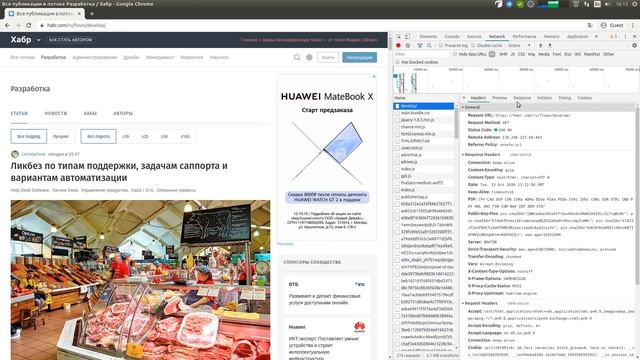Click the request list vertical scrollbar
Screen dimensions: 640x360
tap(456, 124)
